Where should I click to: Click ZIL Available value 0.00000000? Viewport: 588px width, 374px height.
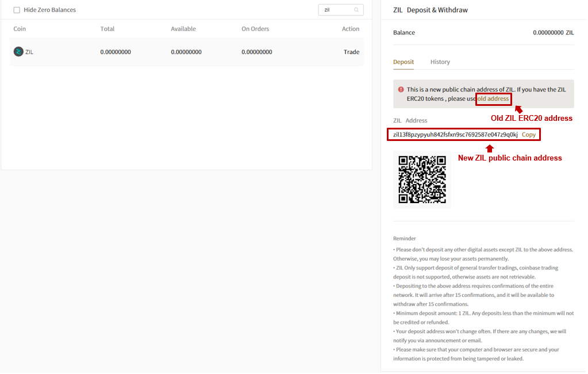click(186, 52)
